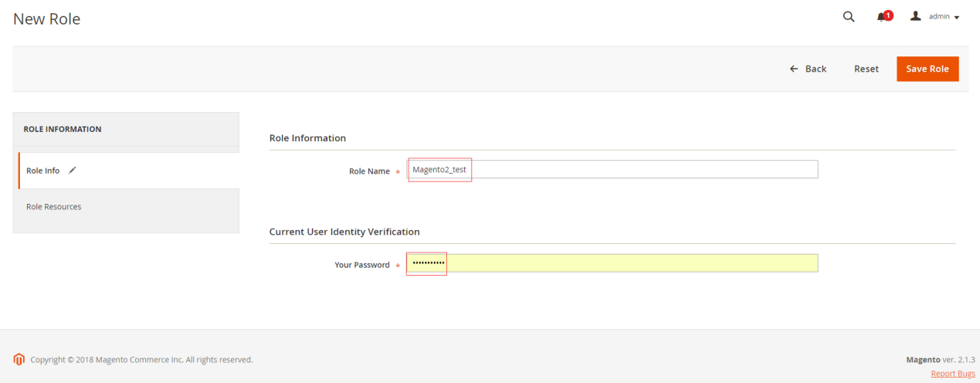Viewport: 980px width, 383px height.
Task: Open the Role Resources tab
Action: [54, 207]
